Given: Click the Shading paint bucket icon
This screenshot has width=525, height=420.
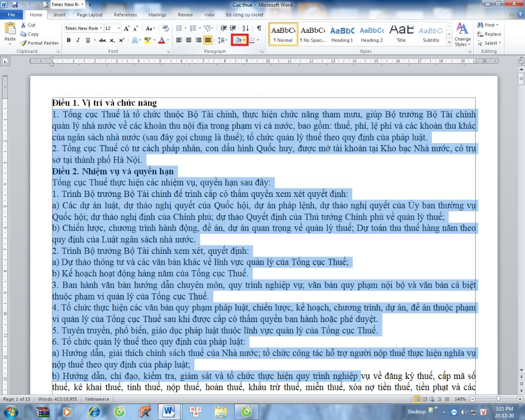Looking at the screenshot, I should pos(237,40).
